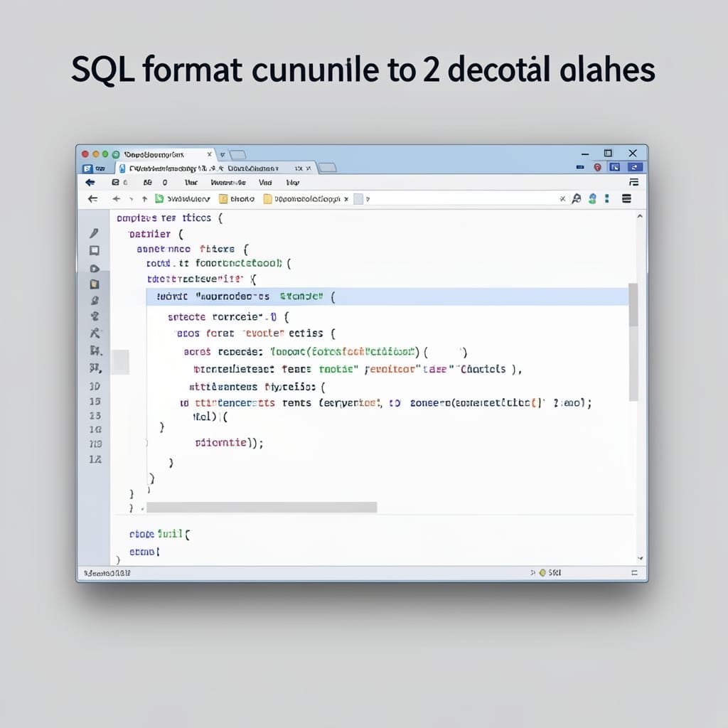Open the yellow file icon in sidebar
Image resolution: width=728 pixels, height=728 pixels.
(x=95, y=284)
